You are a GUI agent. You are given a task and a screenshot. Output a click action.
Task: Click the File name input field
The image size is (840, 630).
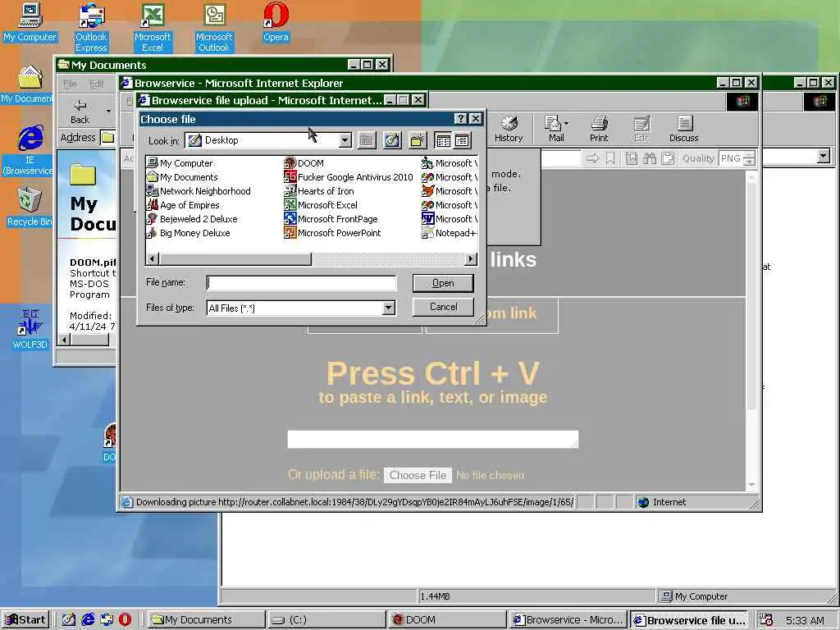pyautogui.click(x=302, y=283)
